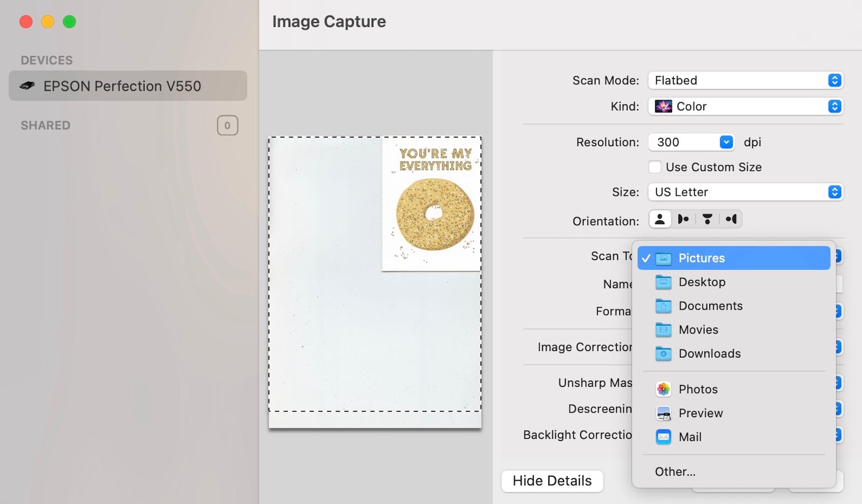Click the Mail app icon

coord(663,437)
